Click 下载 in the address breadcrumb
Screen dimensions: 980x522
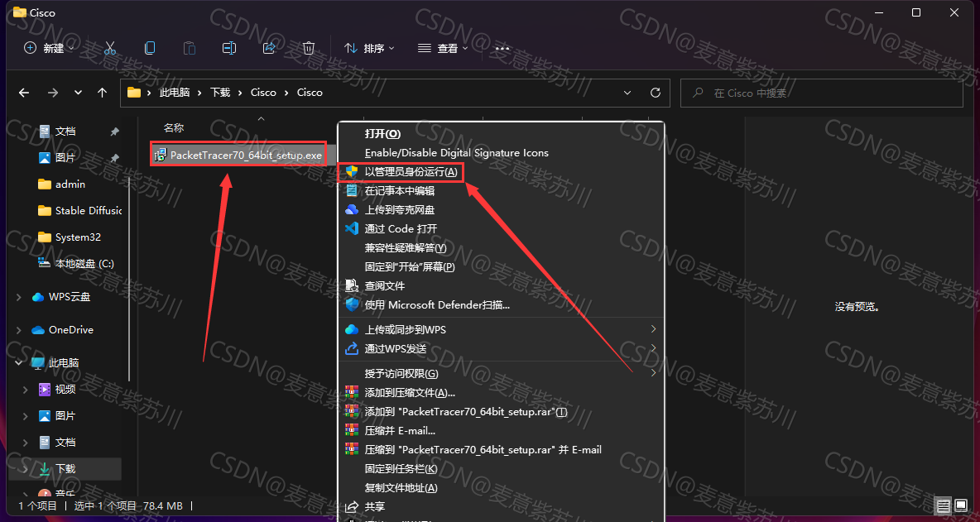(x=220, y=93)
